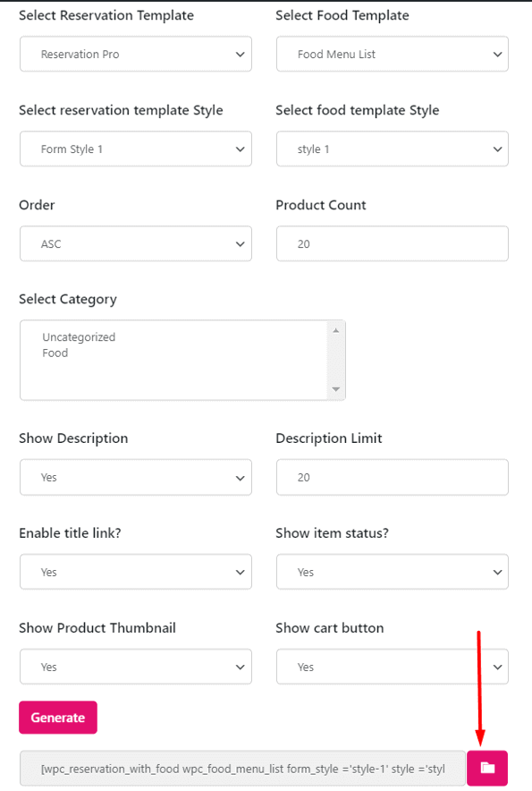Select Food in the category list
The height and width of the screenshot is (791, 532).
(x=55, y=353)
